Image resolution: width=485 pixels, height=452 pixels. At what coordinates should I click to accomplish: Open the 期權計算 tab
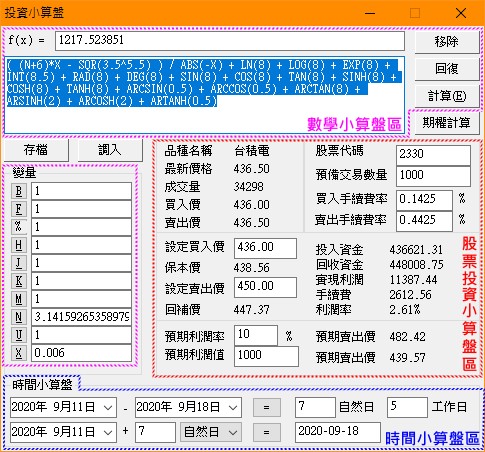click(x=447, y=123)
